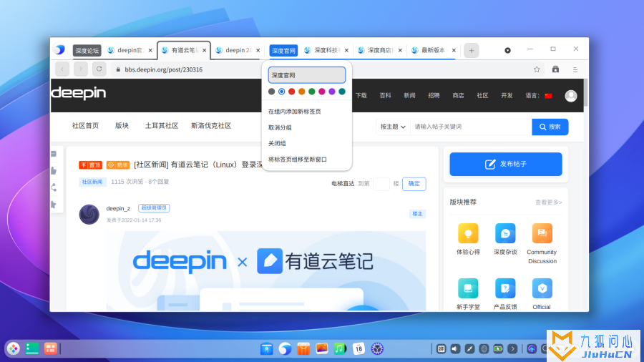This screenshot has width=644, height=362.
Task: Open the tab search dropdown arrow
Action: [507, 50]
